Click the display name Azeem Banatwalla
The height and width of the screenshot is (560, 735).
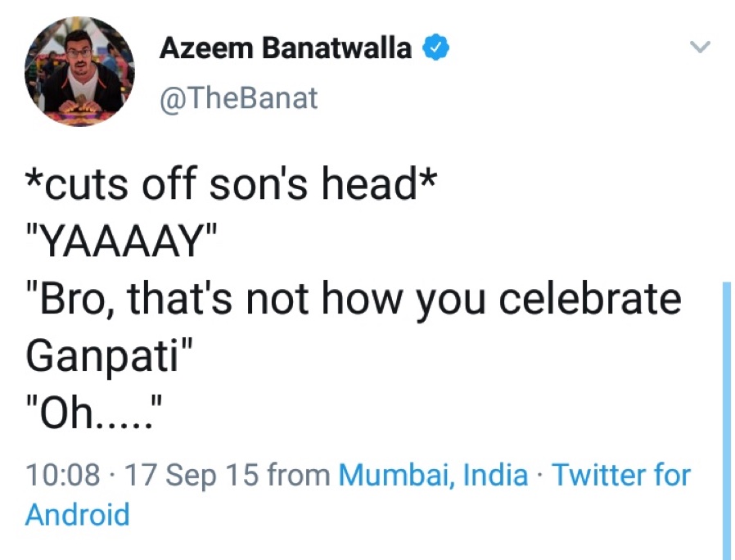coord(286,49)
